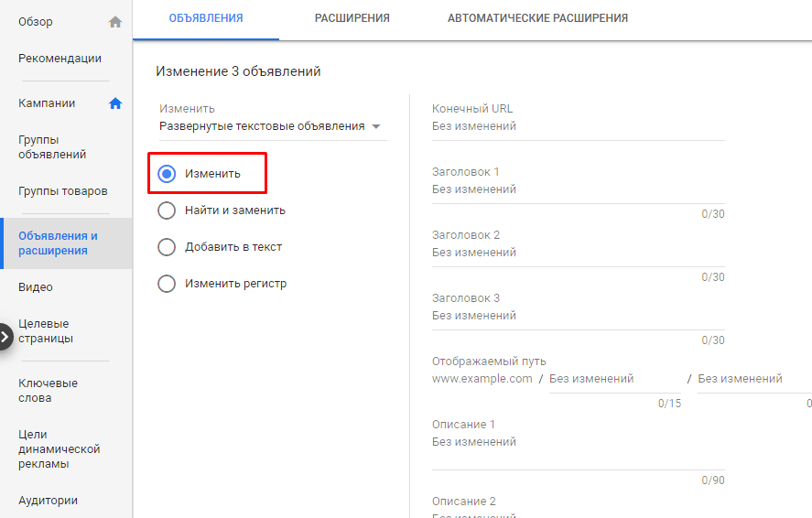812x518 pixels.
Task: Navigate to Ключевые слова section
Action: 48,391
